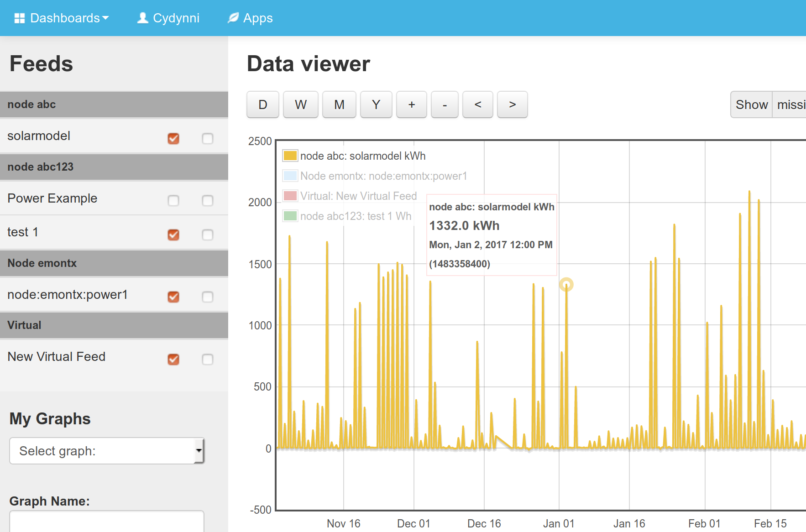Collapse the node abc feed group
Image resolution: width=806 pixels, height=532 pixels.
114,104
